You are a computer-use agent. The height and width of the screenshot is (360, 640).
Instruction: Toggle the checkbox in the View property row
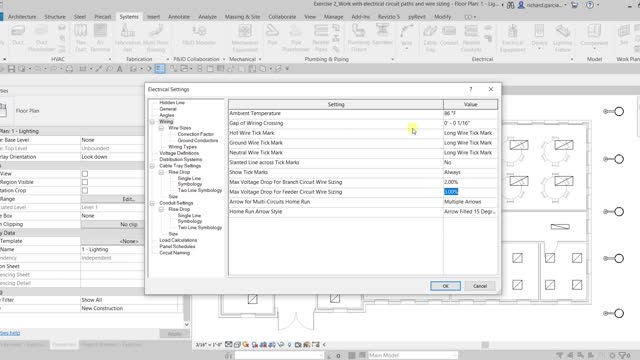click(x=85, y=174)
